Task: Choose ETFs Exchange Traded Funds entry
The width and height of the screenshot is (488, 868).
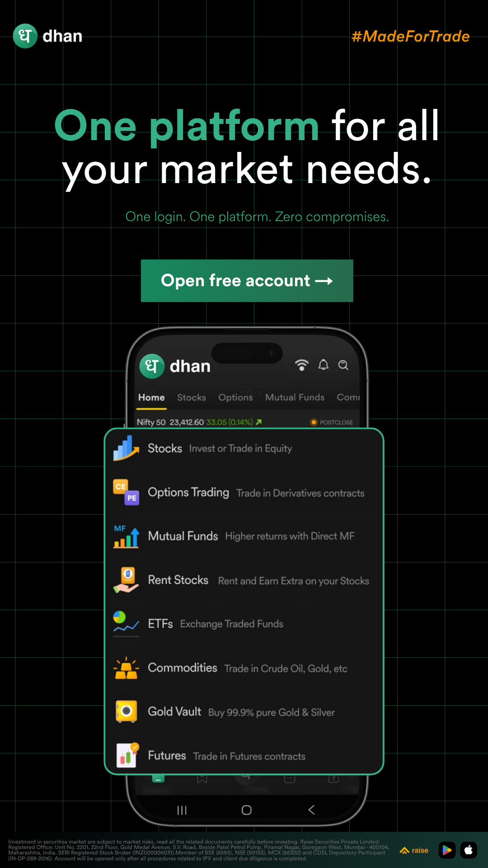Action: (x=244, y=624)
